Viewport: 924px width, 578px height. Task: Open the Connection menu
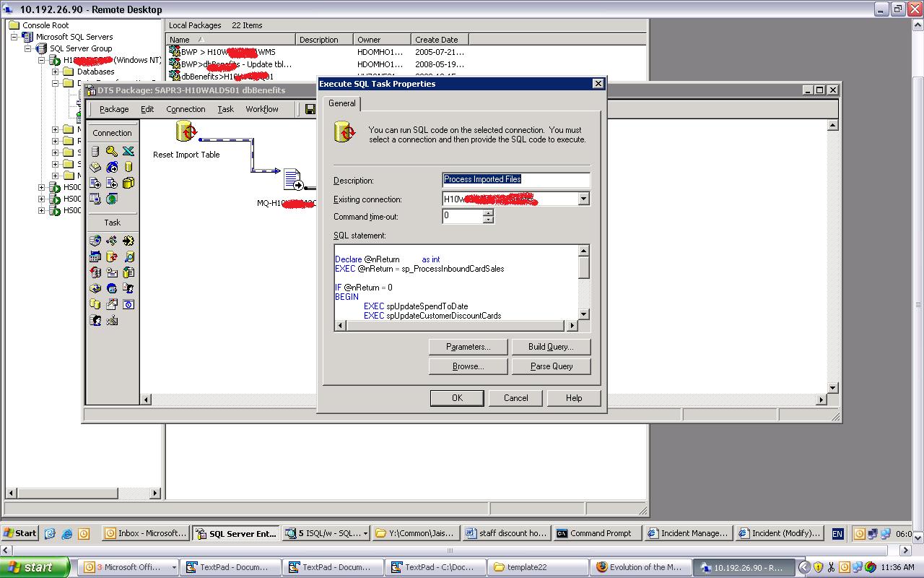186,109
